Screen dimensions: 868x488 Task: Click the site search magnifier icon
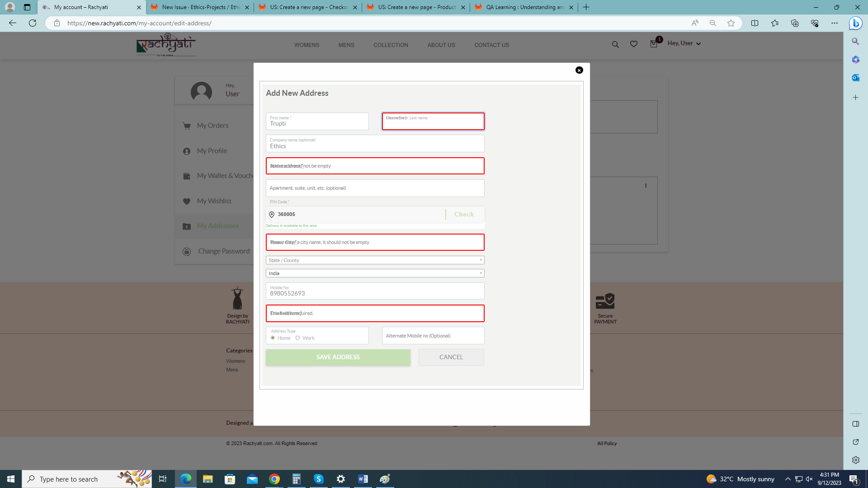click(x=615, y=44)
